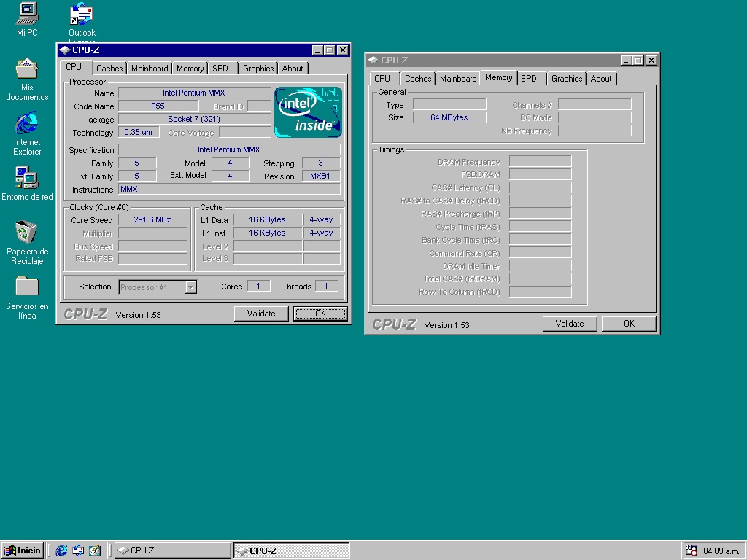Click the taskbar clock 04:09 a.m.
Viewport: 747px width, 560px height.
point(721,551)
